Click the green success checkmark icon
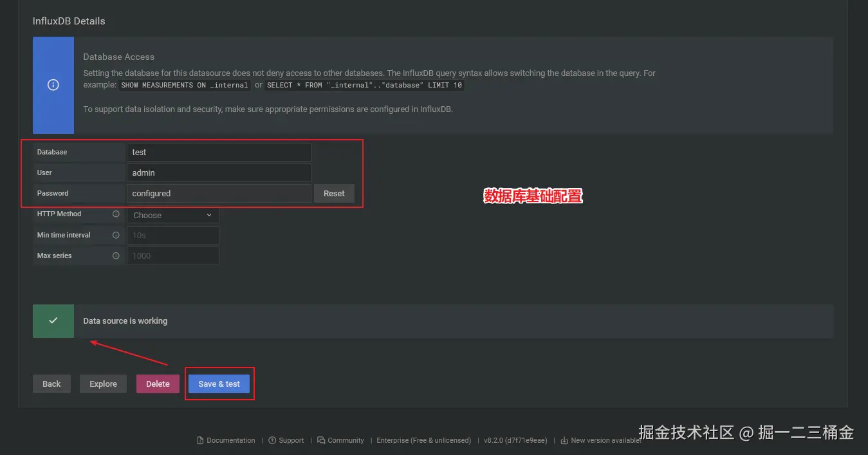Viewport: 868px width, 455px height. click(x=53, y=320)
